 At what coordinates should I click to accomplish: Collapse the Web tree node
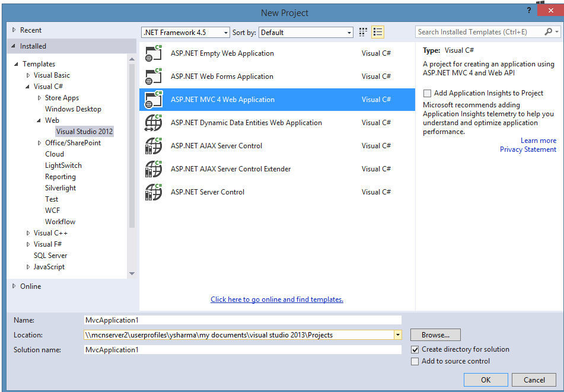pos(39,120)
